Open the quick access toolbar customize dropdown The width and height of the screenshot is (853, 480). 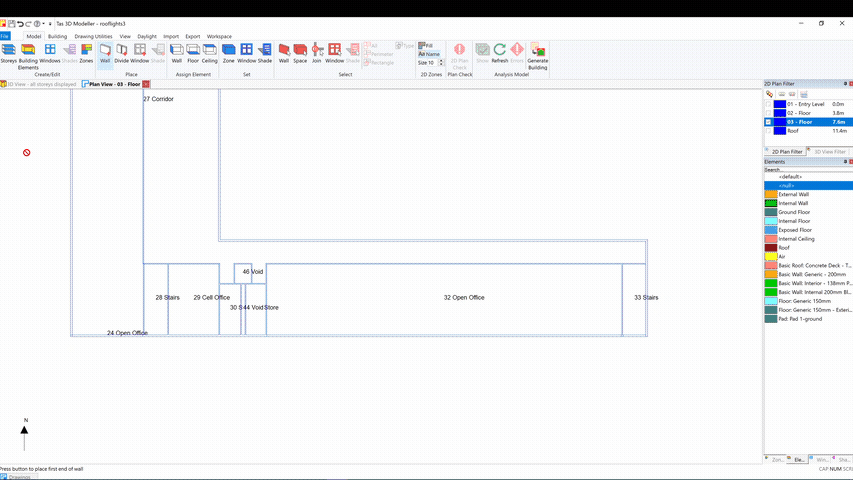tap(50, 24)
